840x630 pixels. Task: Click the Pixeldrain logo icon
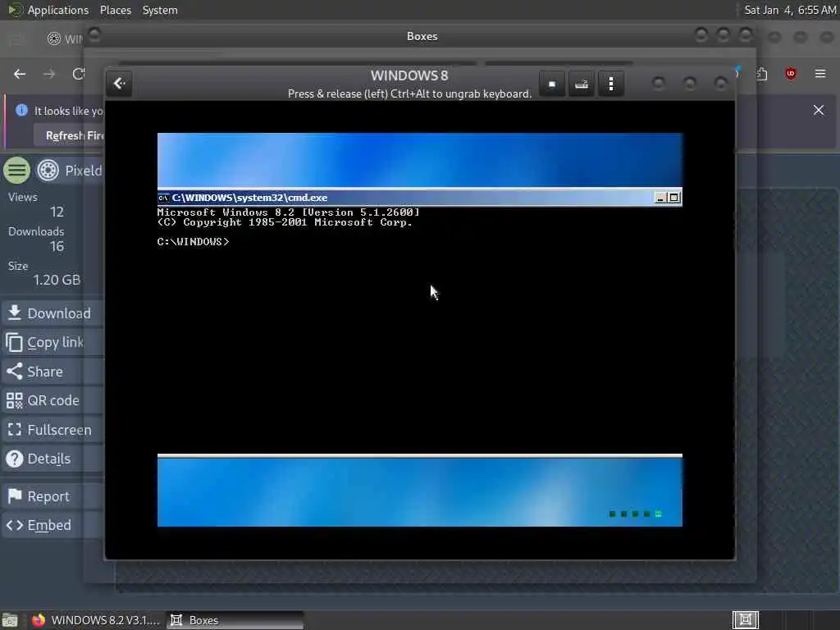click(48, 171)
